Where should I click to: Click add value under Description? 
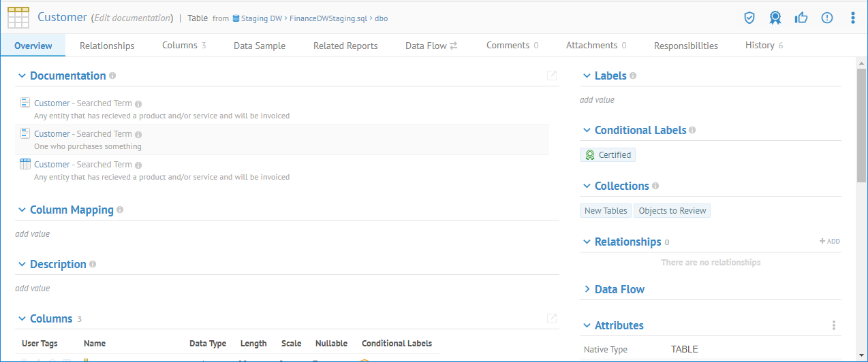click(x=33, y=289)
